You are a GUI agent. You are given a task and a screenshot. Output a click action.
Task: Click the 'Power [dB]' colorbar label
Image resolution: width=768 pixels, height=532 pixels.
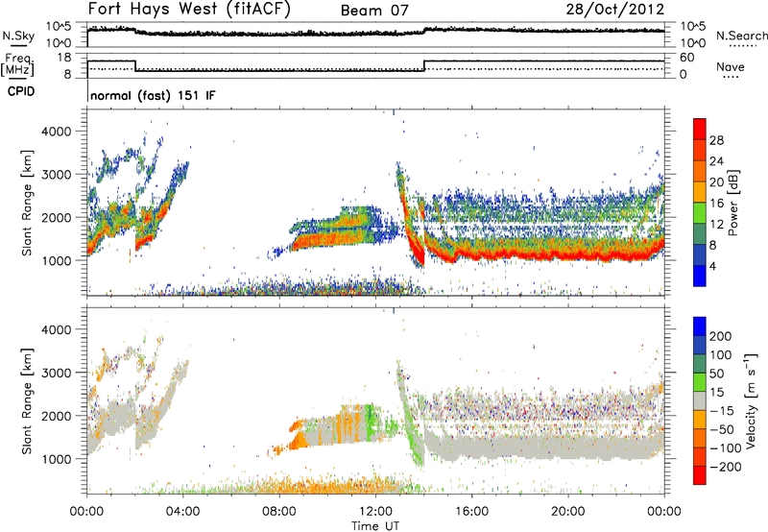732,203
